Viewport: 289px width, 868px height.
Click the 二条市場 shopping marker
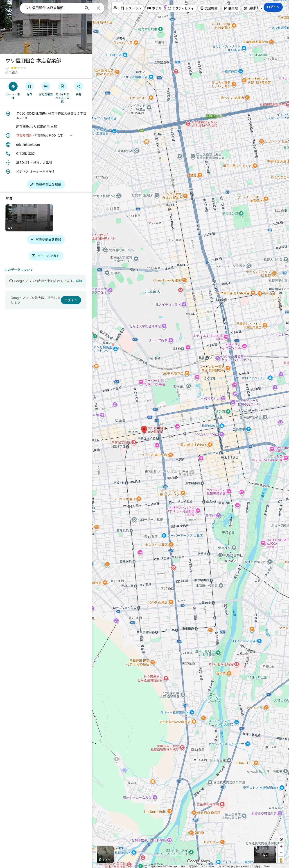(248, 429)
